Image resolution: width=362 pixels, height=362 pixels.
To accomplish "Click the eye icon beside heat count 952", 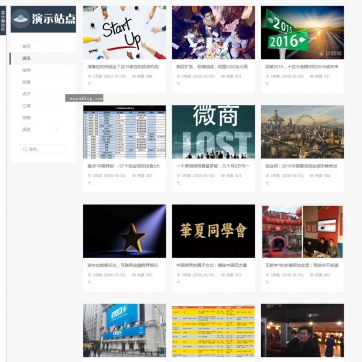I will 223,275.
